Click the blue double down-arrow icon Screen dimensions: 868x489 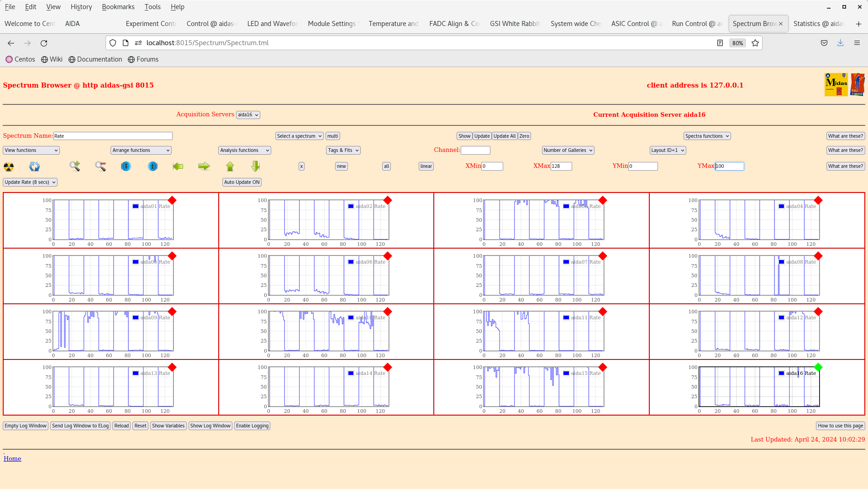click(126, 166)
